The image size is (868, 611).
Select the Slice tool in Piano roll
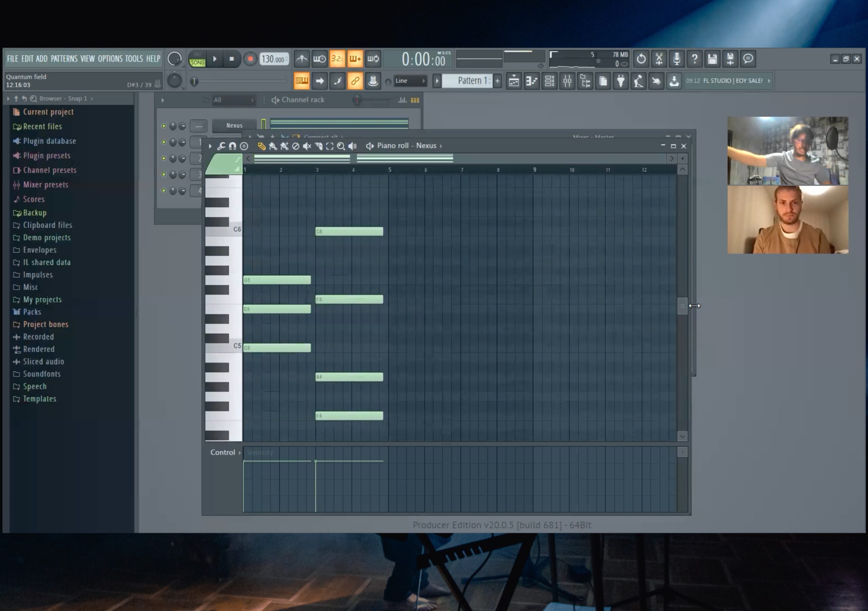pyautogui.click(x=319, y=146)
